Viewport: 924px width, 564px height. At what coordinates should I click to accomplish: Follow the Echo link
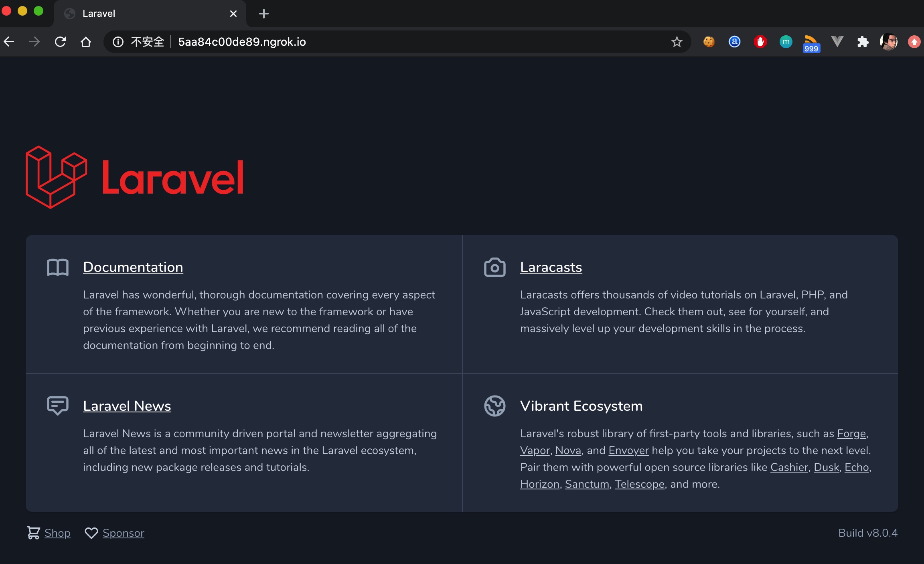click(857, 467)
